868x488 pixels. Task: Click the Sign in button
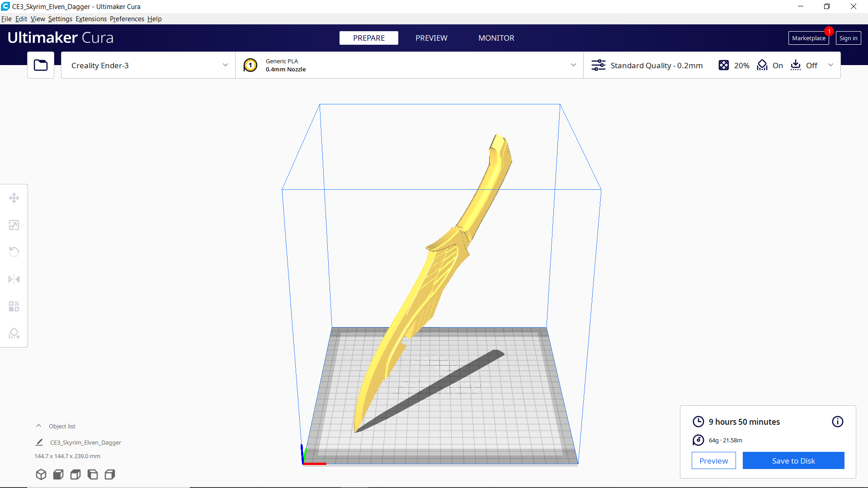click(848, 38)
